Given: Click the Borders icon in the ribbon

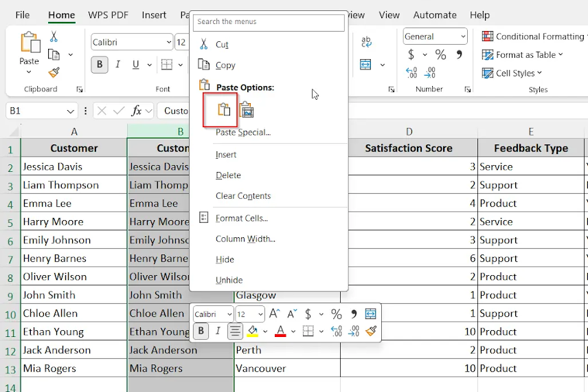Looking at the screenshot, I should click(x=167, y=65).
